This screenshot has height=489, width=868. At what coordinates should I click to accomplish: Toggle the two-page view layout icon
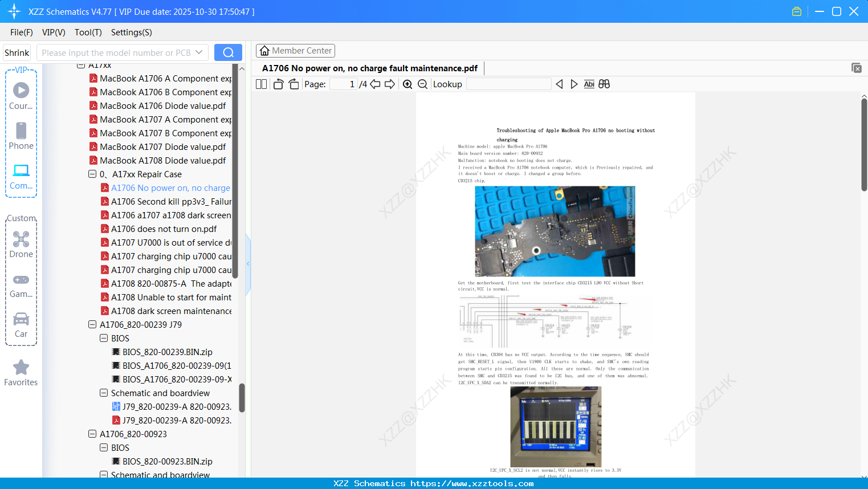pos(262,84)
